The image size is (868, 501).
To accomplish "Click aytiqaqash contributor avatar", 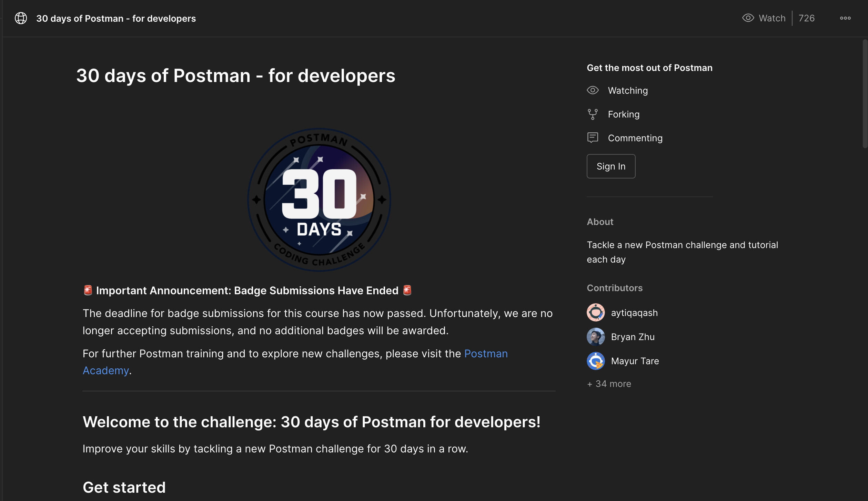I will click(595, 313).
